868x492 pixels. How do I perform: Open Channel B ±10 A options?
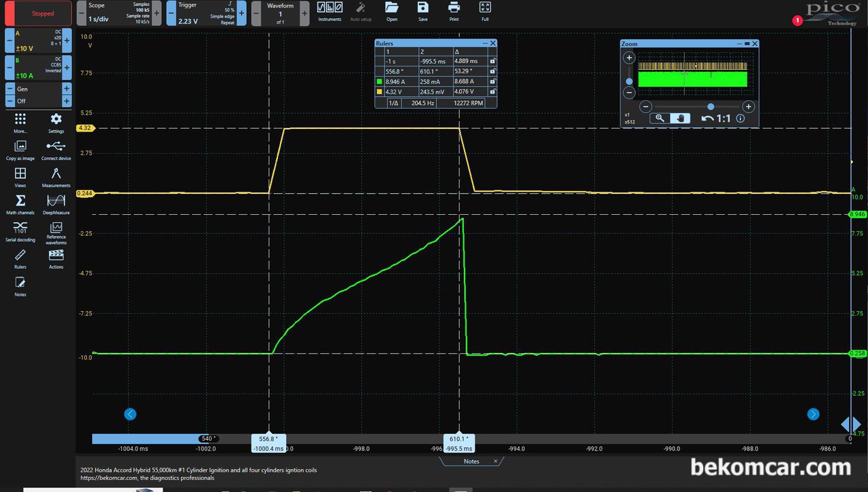tap(38, 68)
